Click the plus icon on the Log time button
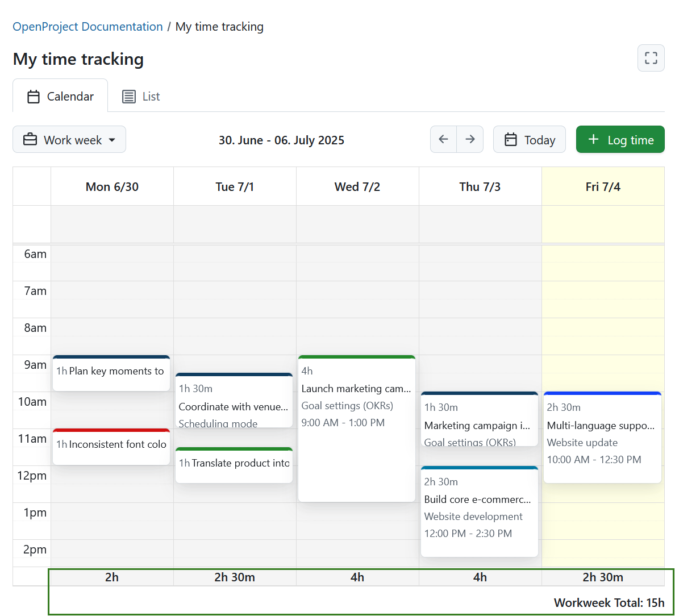675x616 pixels. [x=594, y=139]
